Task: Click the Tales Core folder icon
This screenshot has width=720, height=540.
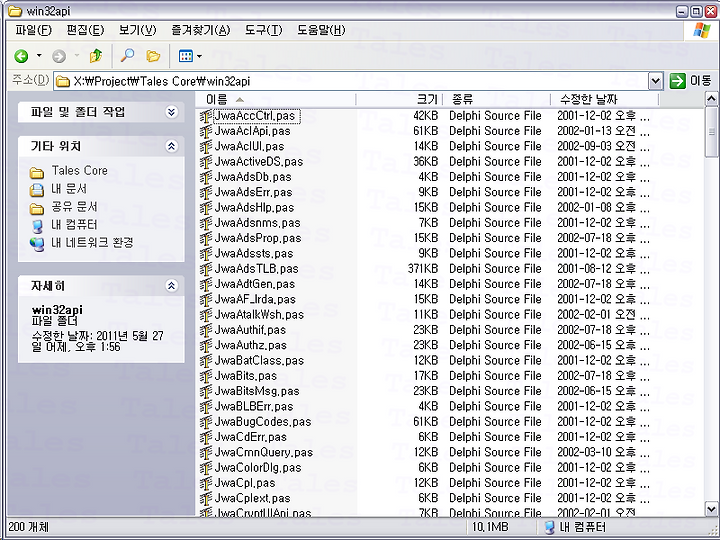Action: click(x=37, y=172)
